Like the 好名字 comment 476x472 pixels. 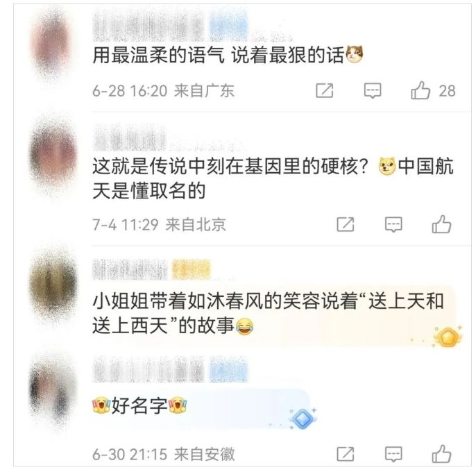coord(441,454)
